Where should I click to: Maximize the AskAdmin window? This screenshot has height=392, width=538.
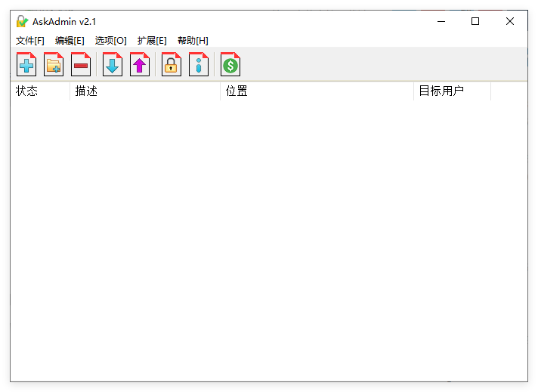(x=475, y=21)
